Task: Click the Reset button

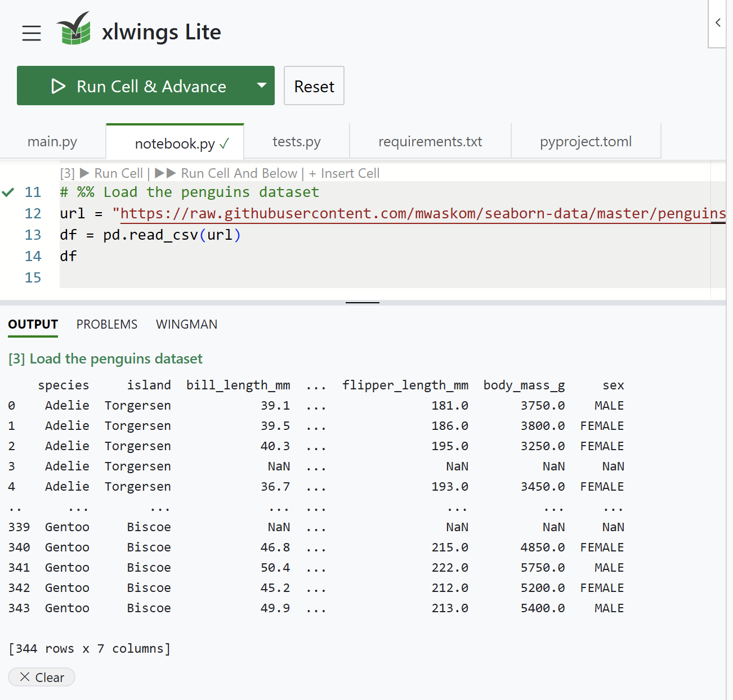Action: pos(314,86)
